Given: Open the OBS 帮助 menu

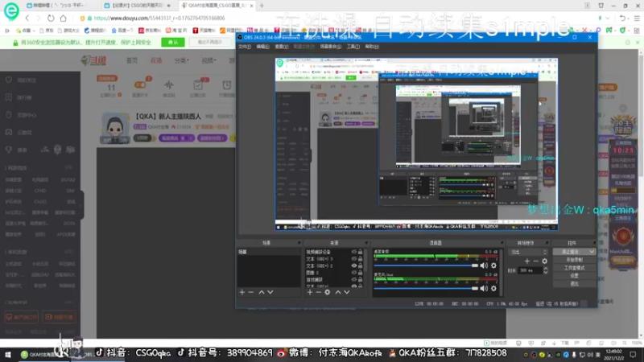Looking at the screenshot, I should click(372, 47).
